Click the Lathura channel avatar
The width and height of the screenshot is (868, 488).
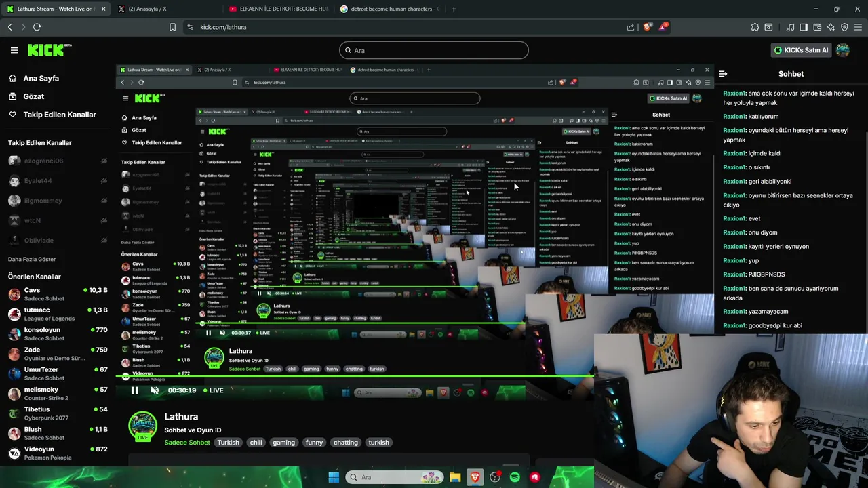[143, 426]
